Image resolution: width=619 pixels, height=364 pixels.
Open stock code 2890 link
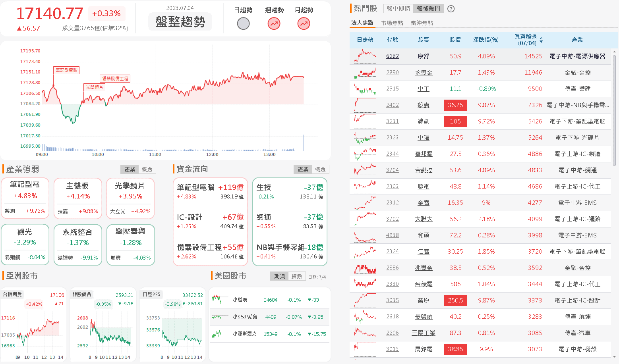[392, 73]
